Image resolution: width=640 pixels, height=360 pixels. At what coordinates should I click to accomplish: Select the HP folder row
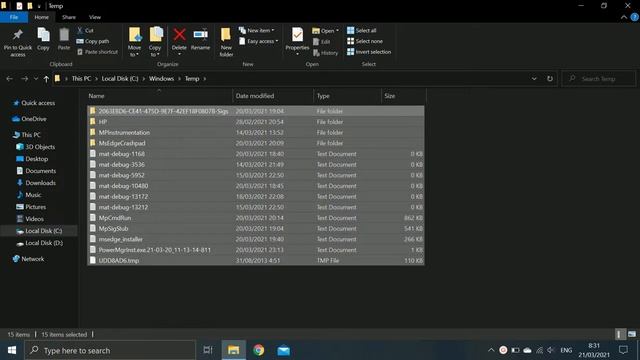point(256,122)
